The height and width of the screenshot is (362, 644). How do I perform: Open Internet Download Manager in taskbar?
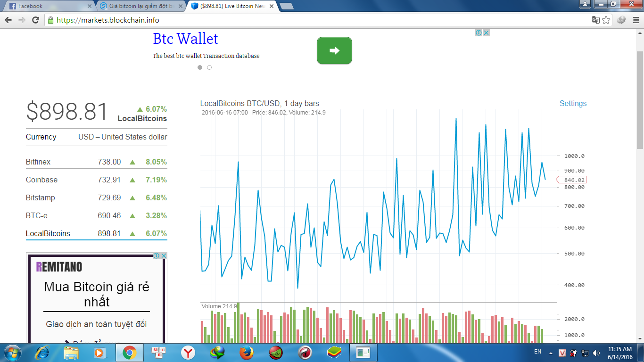point(217,352)
